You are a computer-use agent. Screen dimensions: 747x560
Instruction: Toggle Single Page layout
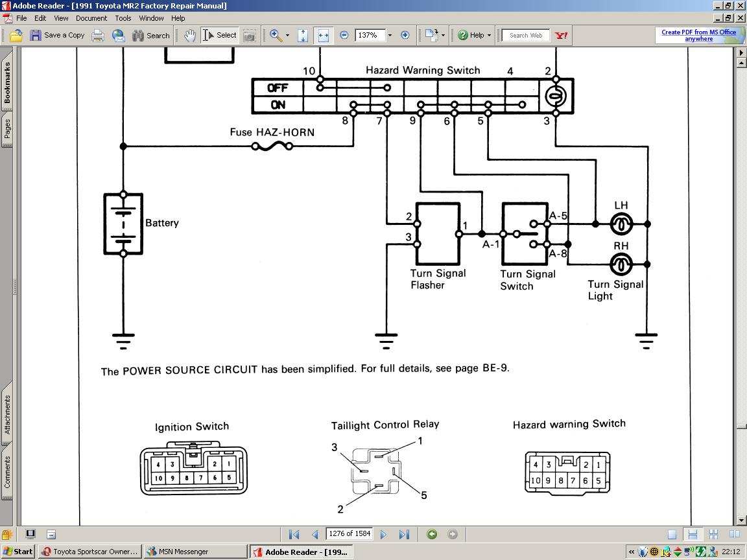tap(672, 534)
